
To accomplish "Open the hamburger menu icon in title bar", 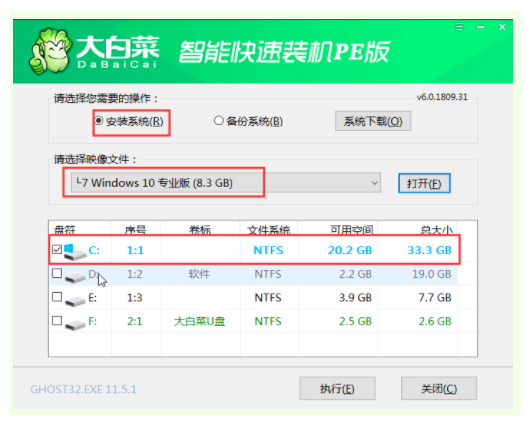I will pyautogui.click(x=459, y=27).
